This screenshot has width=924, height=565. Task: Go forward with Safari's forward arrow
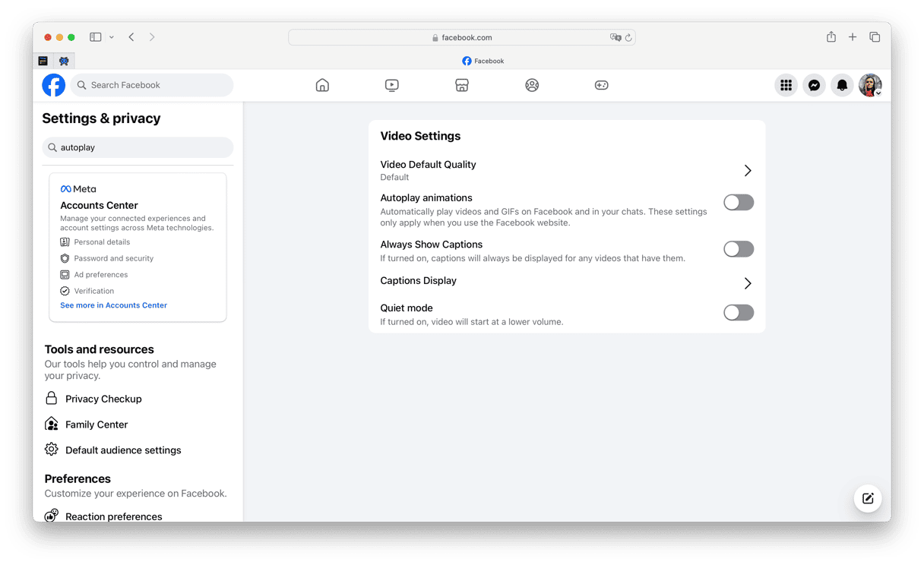point(152,36)
